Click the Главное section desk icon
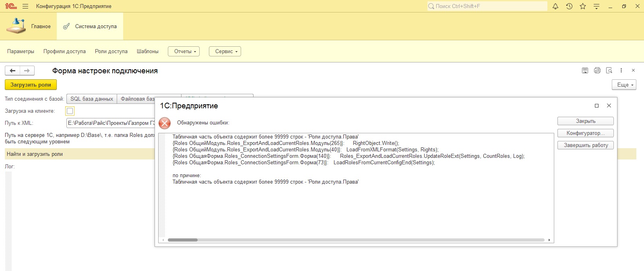Viewport: 644px width, 271px height. pyautogui.click(x=16, y=26)
